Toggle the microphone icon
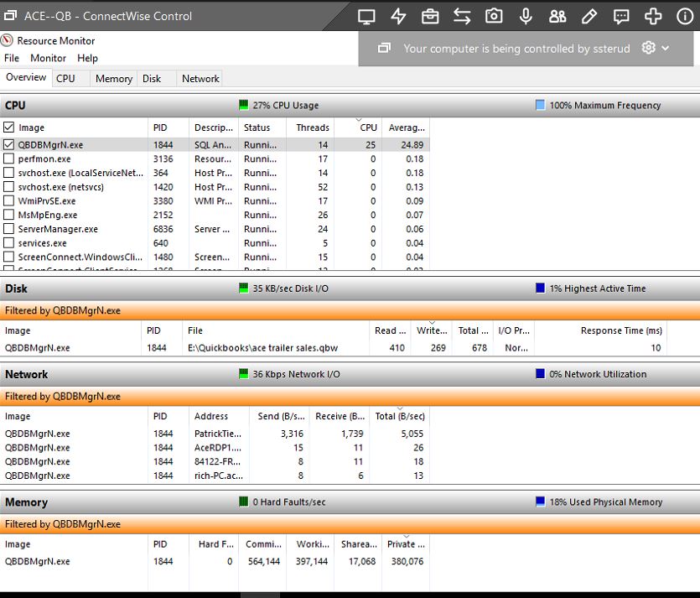The height and width of the screenshot is (598, 700). (x=526, y=16)
